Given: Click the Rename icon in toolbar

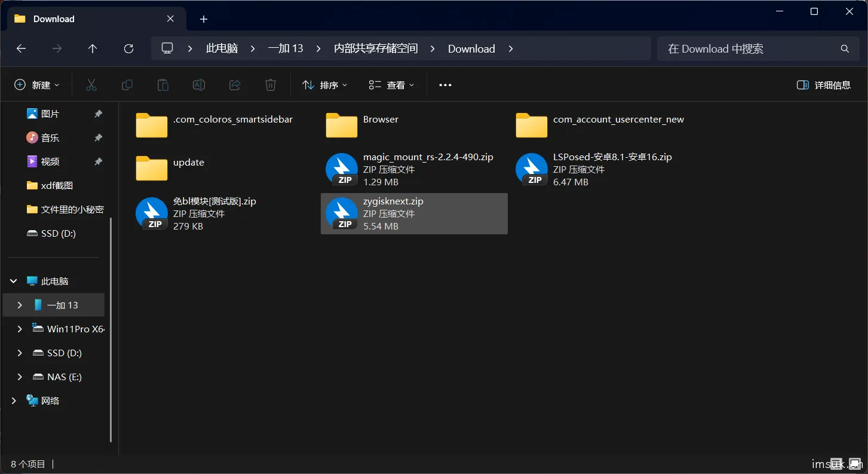Looking at the screenshot, I should (x=199, y=85).
